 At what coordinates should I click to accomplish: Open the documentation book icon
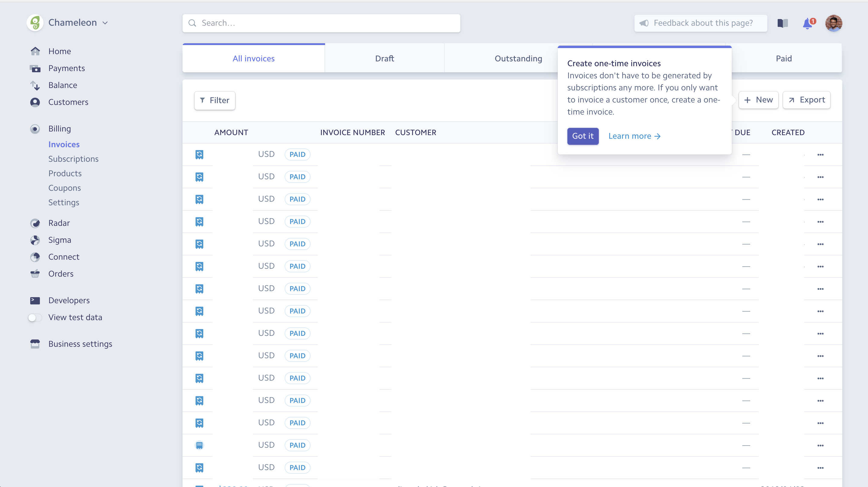(782, 23)
